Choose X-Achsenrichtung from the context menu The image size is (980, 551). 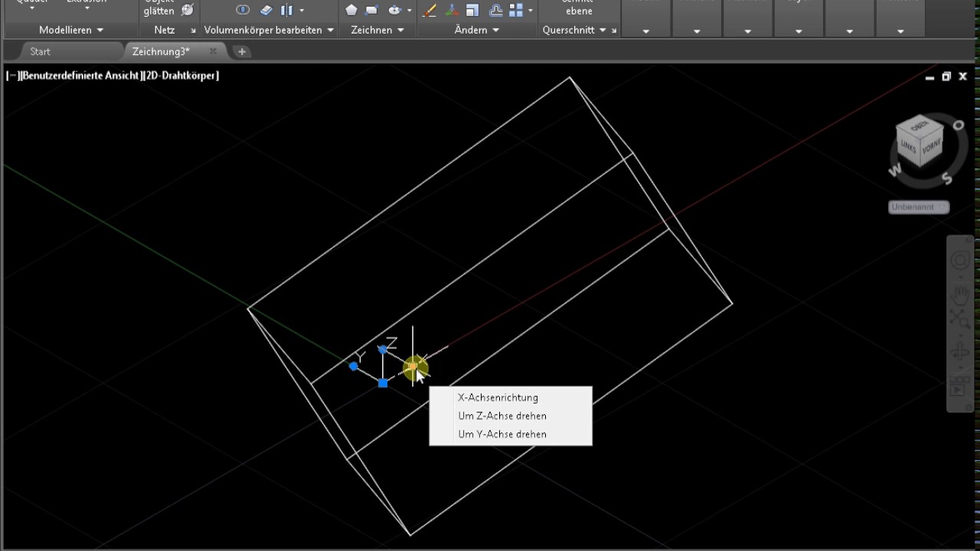click(x=510, y=398)
